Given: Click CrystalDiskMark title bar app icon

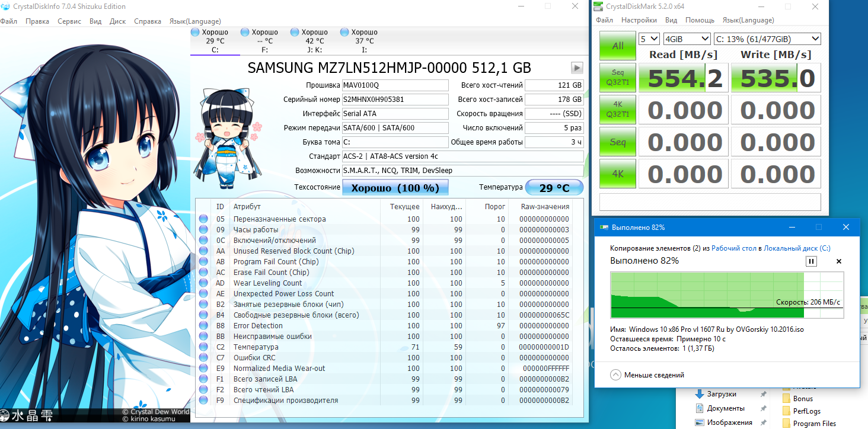Looking at the screenshot, I should pos(598,7).
